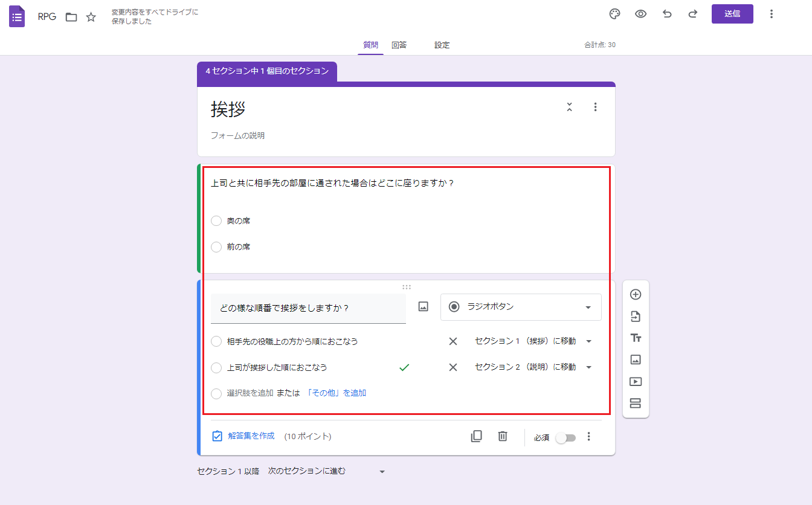Image resolution: width=812 pixels, height=505 pixels.
Task: Delete the question with trash icon
Action: [502, 436]
